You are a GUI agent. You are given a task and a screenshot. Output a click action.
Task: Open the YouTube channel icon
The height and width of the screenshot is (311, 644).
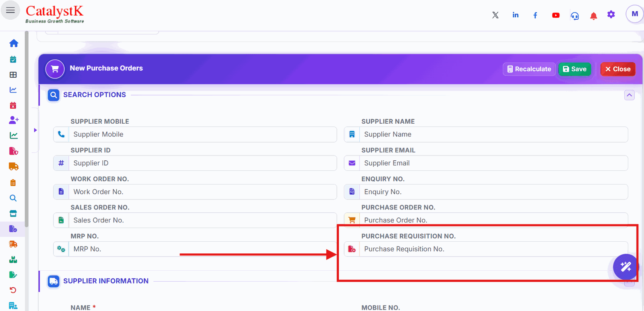point(556,15)
